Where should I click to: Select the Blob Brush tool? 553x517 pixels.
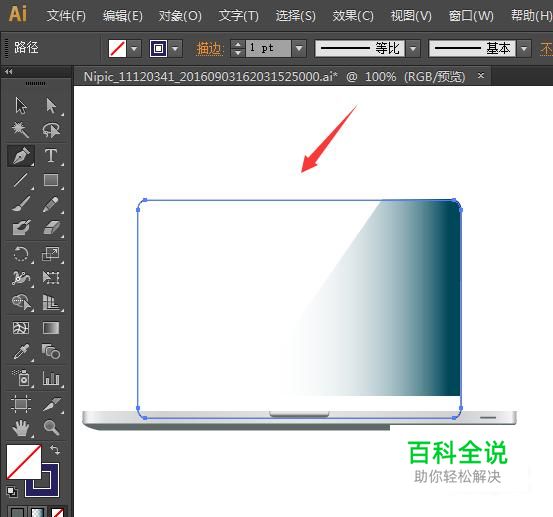(x=21, y=228)
